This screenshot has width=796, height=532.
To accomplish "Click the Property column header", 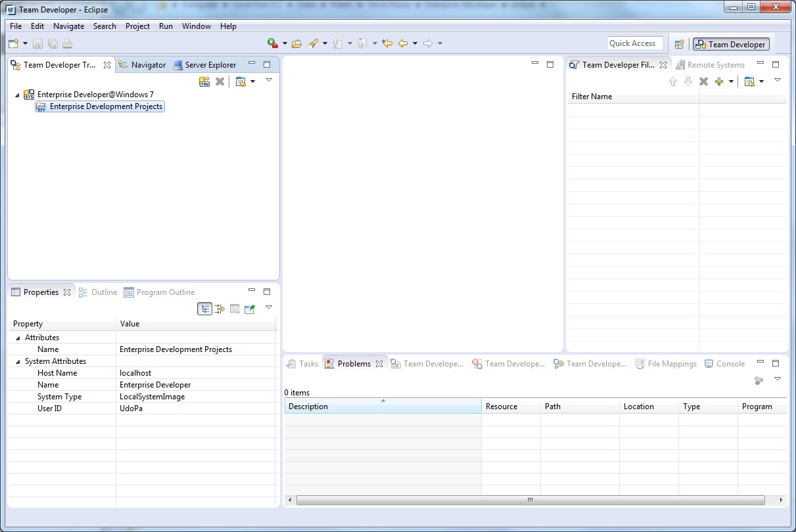I will coord(63,324).
